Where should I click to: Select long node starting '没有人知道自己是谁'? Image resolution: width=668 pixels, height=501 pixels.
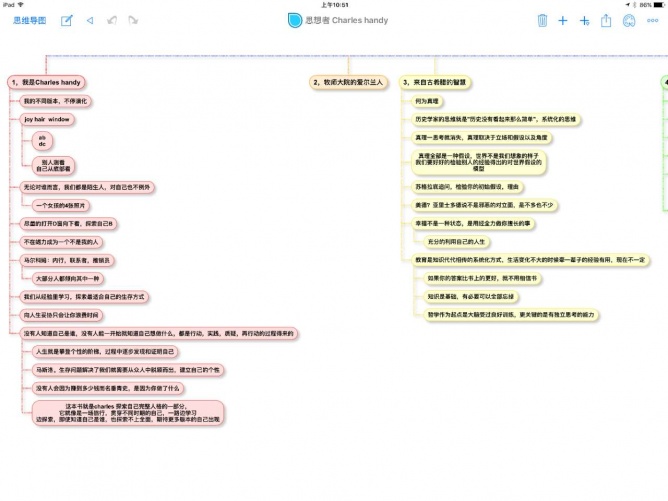pos(158,333)
